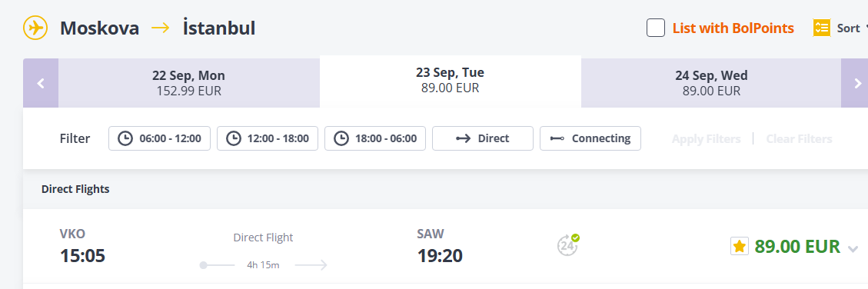Click the clock icon in 06:00 - 12:00 filter
Viewport: 868px width, 289px height.
tap(125, 138)
